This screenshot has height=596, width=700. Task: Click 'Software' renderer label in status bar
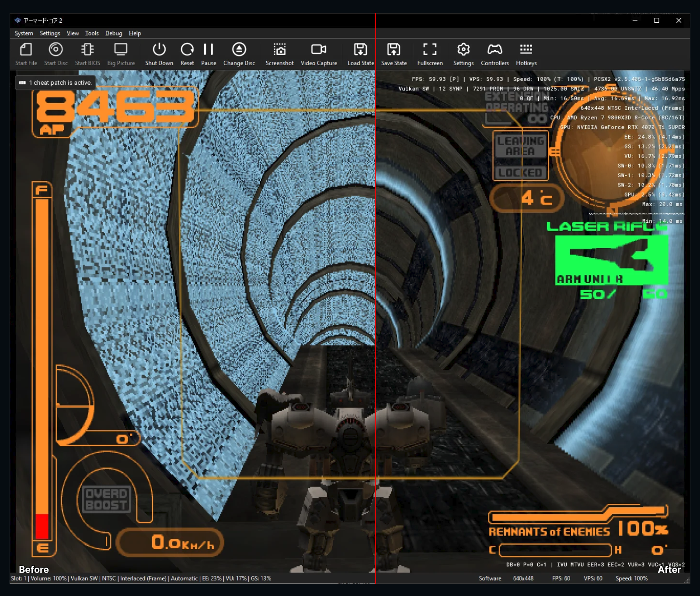click(x=490, y=579)
